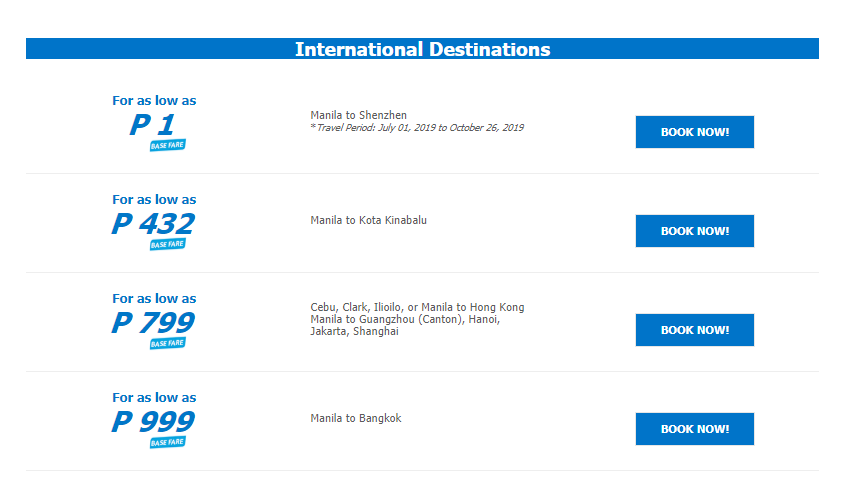Click BOOK NOW for Manila to Kota Kinabalu

click(x=694, y=231)
